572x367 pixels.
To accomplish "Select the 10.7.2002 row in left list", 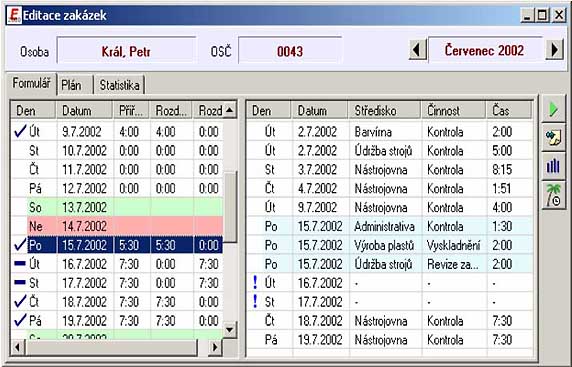I will tap(117, 150).
